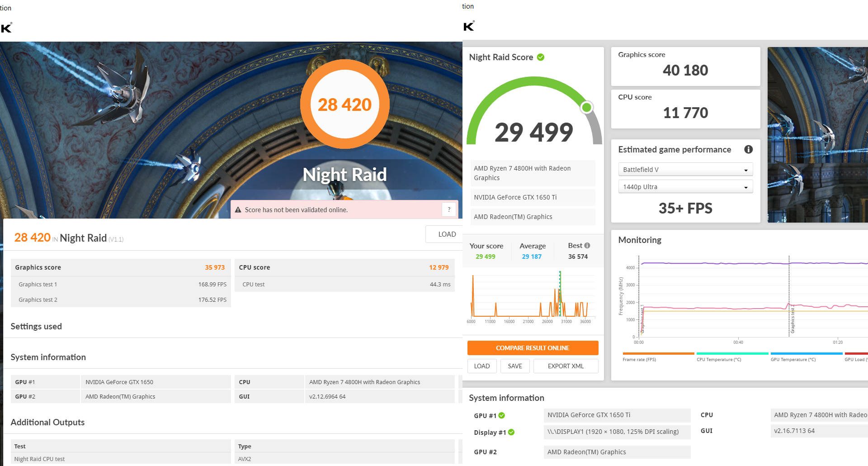Click the EXPORT XML button
This screenshot has height=466, width=868.
click(566, 366)
